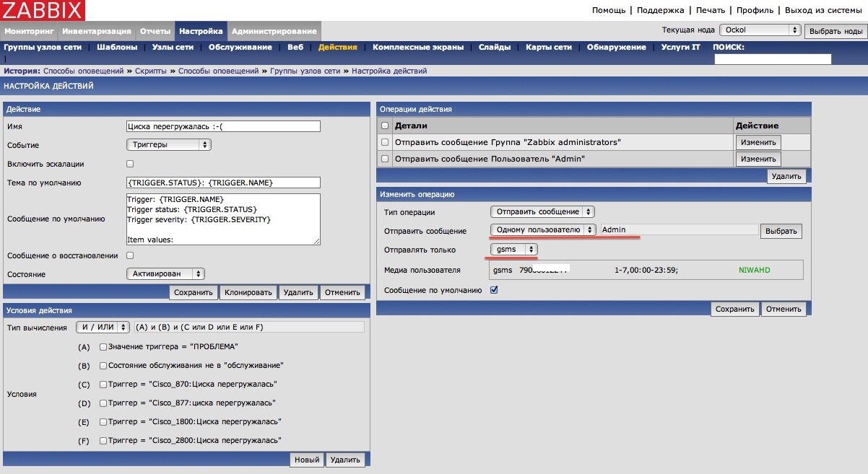Click the ПОИСК search input field
This screenshot has height=474, width=868.
coord(773,59)
